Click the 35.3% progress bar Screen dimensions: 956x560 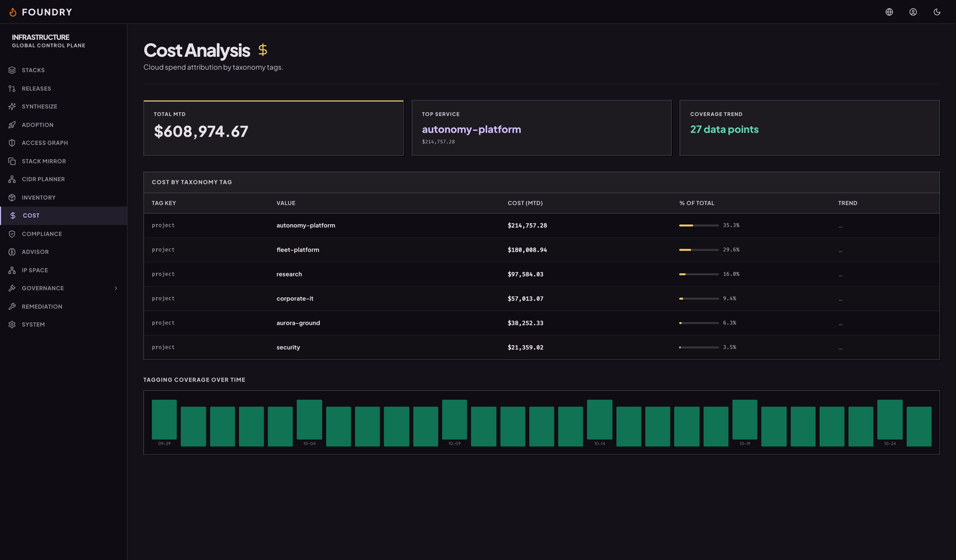click(x=699, y=226)
